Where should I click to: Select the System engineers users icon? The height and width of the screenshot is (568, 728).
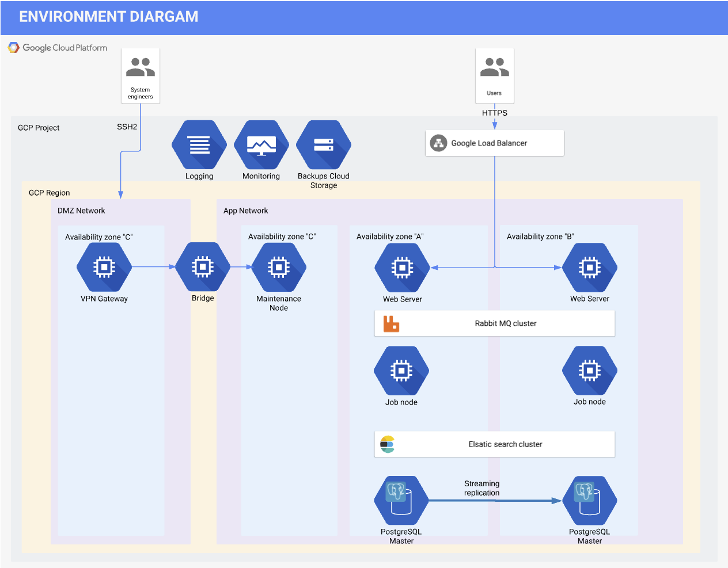(140, 66)
